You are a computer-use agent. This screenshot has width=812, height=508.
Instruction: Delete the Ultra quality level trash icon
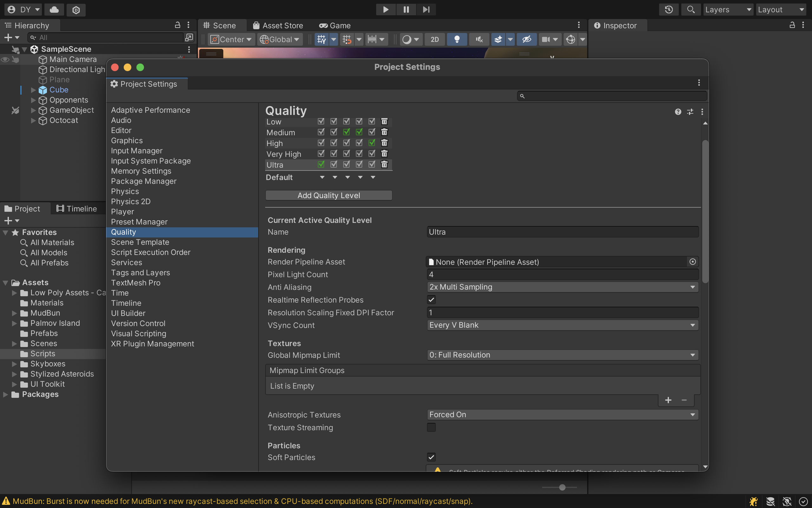384,164
